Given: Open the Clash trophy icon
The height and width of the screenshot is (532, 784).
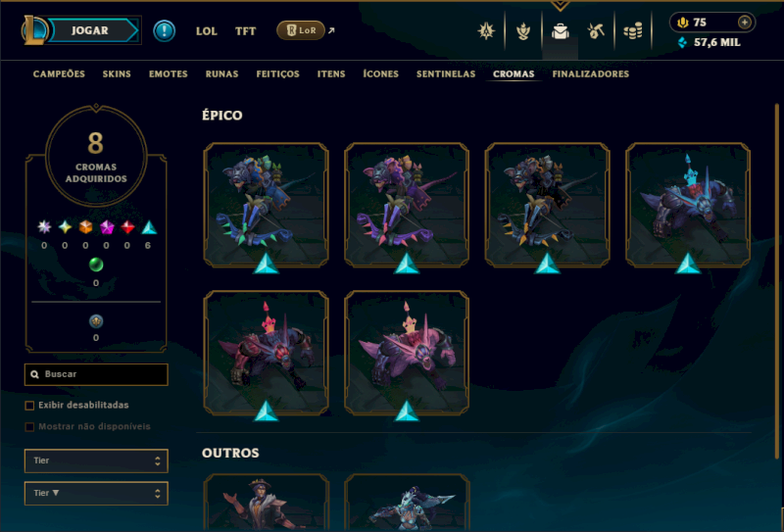Looking at the screenshot, I should tap(523, 31).
